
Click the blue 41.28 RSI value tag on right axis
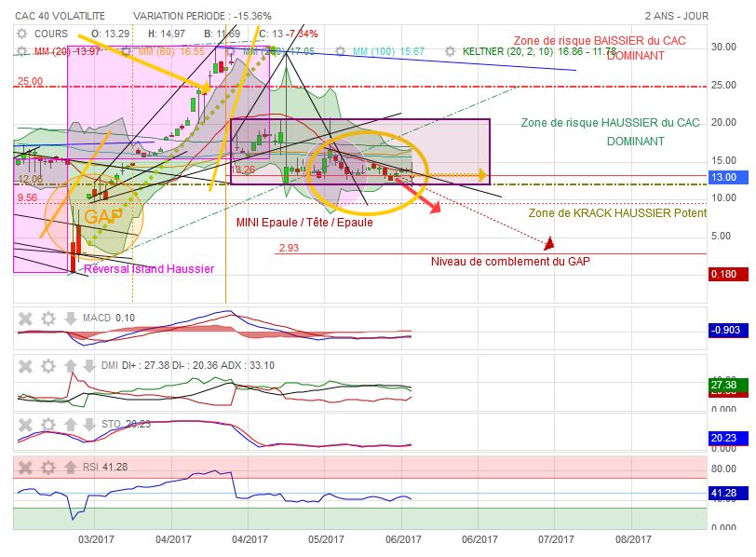click(x=728, y=493)
